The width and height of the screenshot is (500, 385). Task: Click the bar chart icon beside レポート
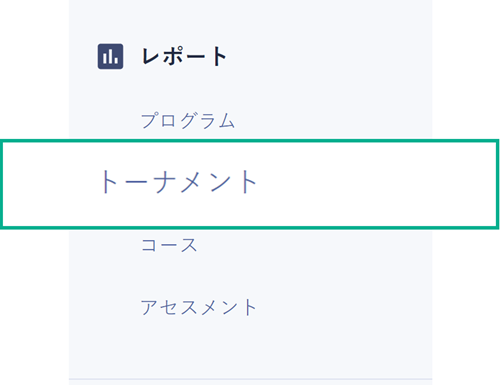click(110, 56)
